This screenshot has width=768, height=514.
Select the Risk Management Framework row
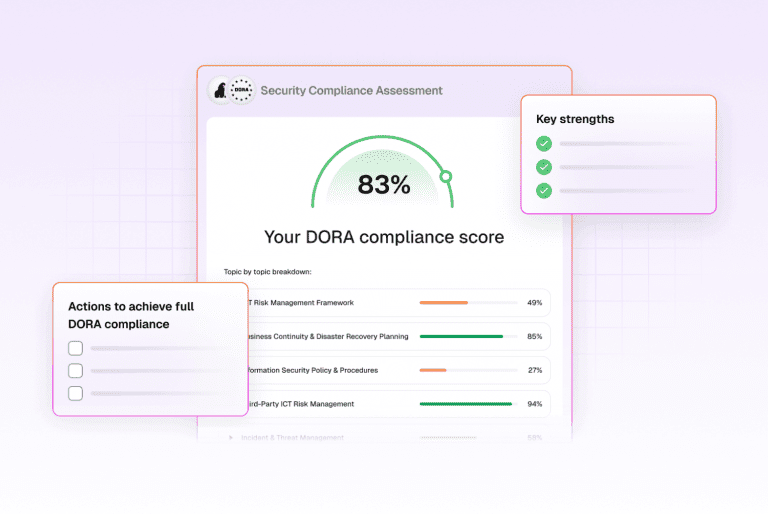[399, 303]
